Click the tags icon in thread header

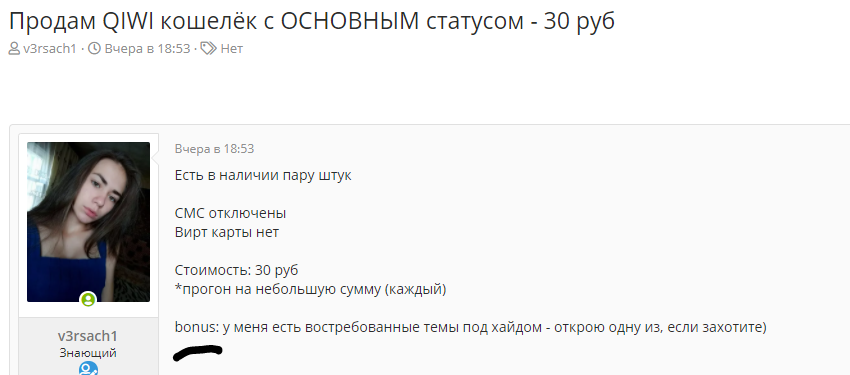coord(208,49)
